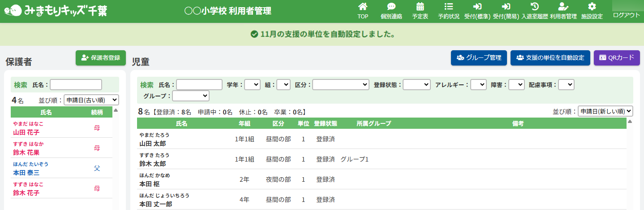Screen dimensions: 644x210
Task: Focus the child 氏名 search field
Action: [x=199, y=84]
